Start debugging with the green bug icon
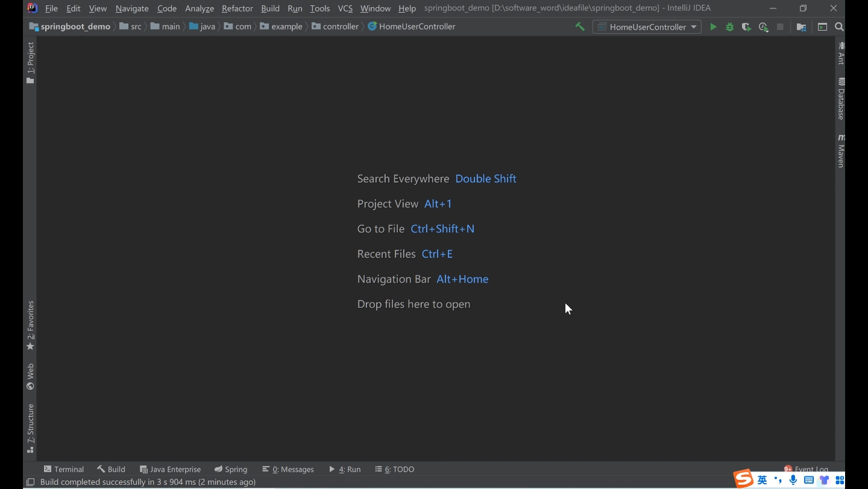The height and width of the screenshot is (489, 868). (729, 26)
